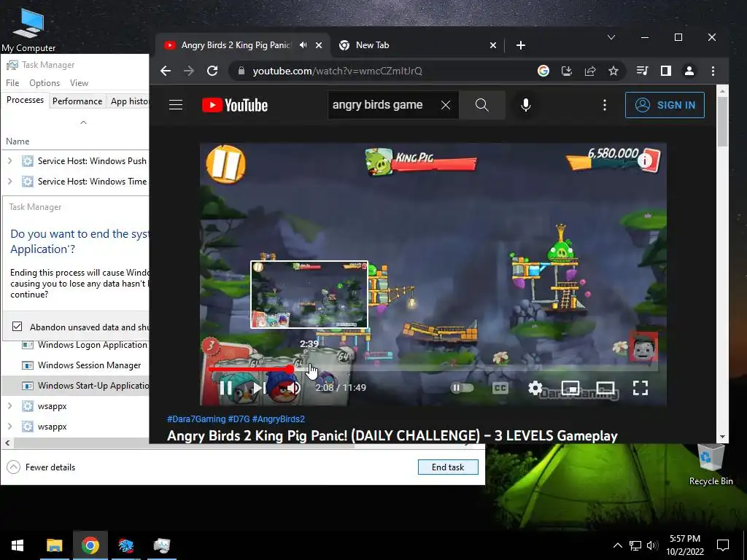Switch to Processes tab

point(26,100)
